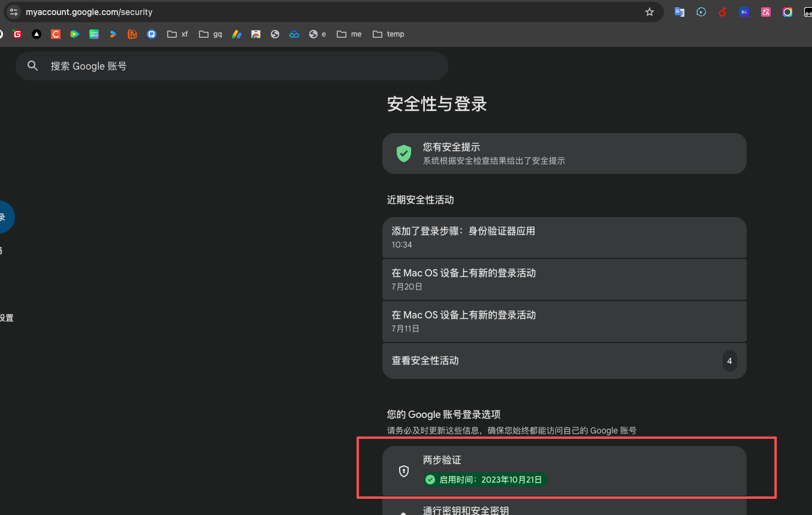
Task: Open the orange C bookmark
Action: pyautogui.click(x=56, y=34)
